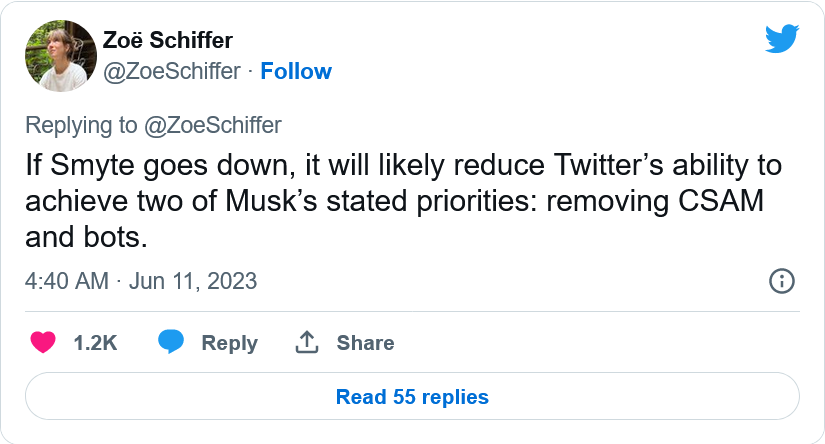This screenshot has height=444, width=825.
Task: Like the tweet with the heart icon
Action: [43, 343]
